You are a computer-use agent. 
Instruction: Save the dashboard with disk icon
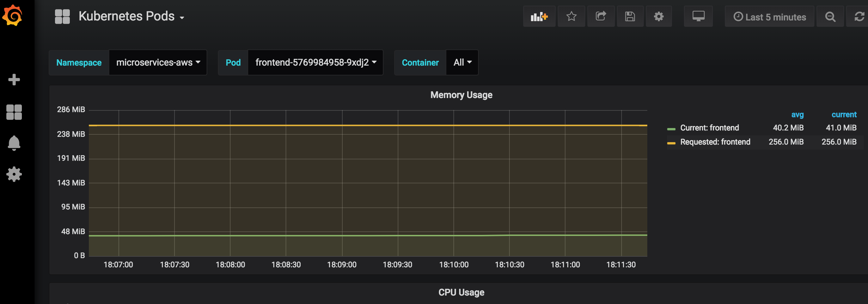[630, 16]
